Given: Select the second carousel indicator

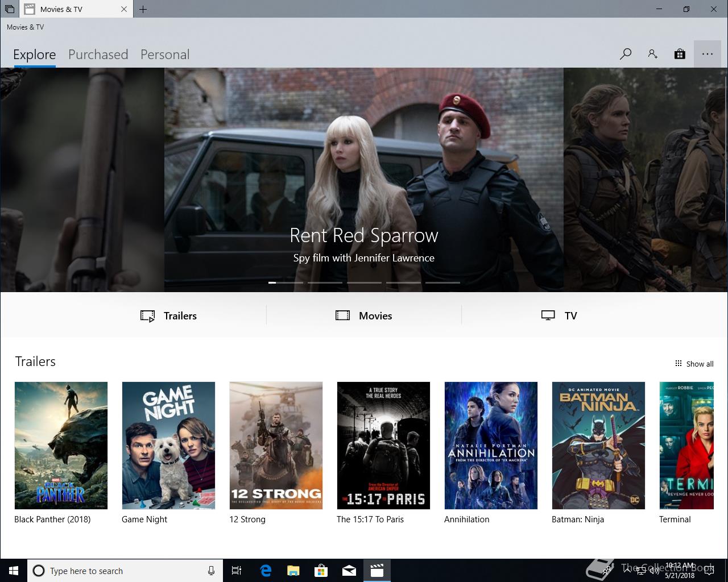Looking at the screenshot, I should coord(325,282).
